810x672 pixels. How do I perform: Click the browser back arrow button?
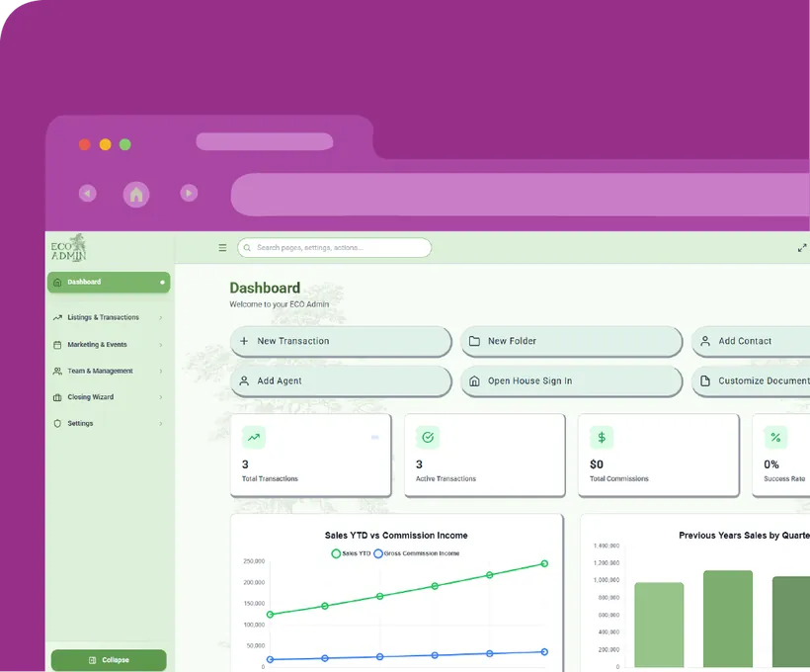(x=87, y=194)
